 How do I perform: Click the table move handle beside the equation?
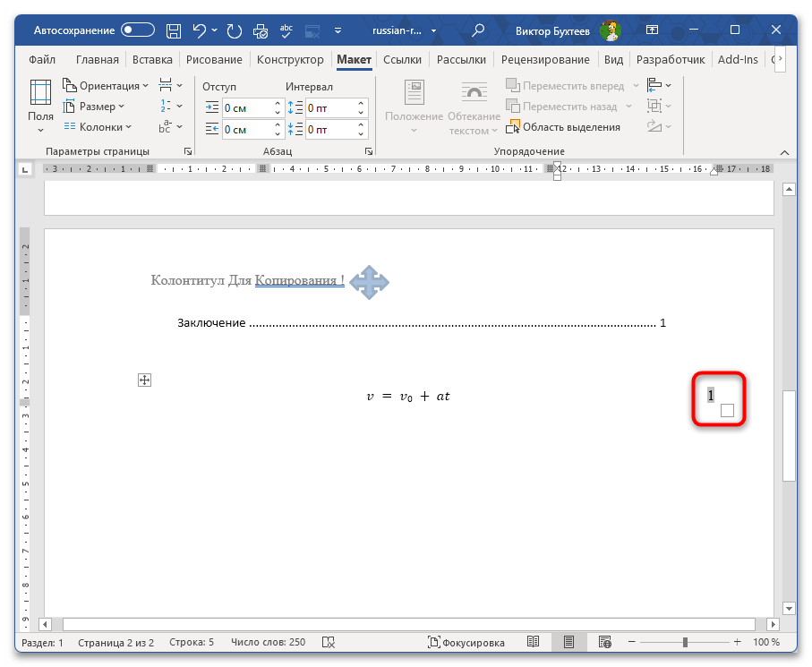coord(144,381)
